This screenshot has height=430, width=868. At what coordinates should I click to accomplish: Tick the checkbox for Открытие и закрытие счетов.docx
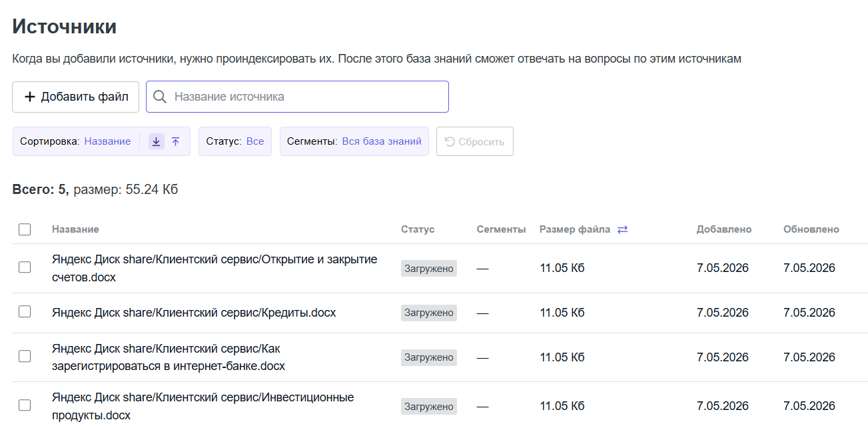25,267
